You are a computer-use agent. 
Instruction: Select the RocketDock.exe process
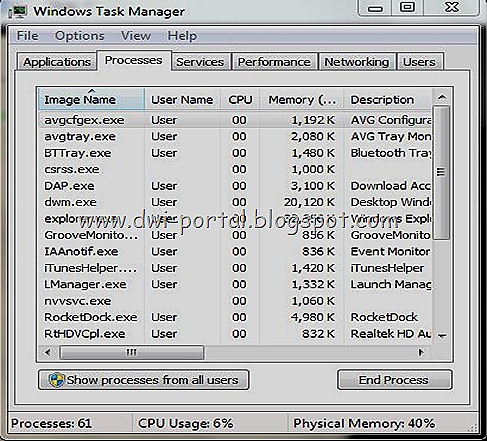point(235,317)
